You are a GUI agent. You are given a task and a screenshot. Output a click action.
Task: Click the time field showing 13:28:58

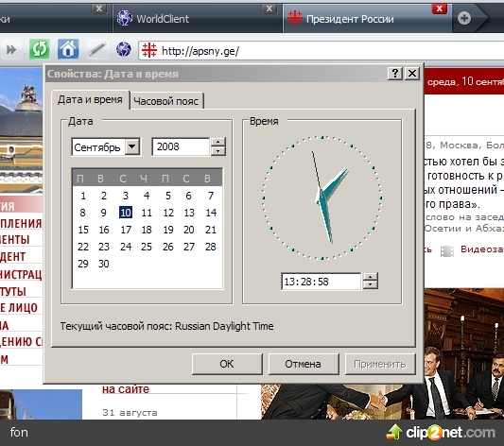pyautogui.click(x=321, y=282)
